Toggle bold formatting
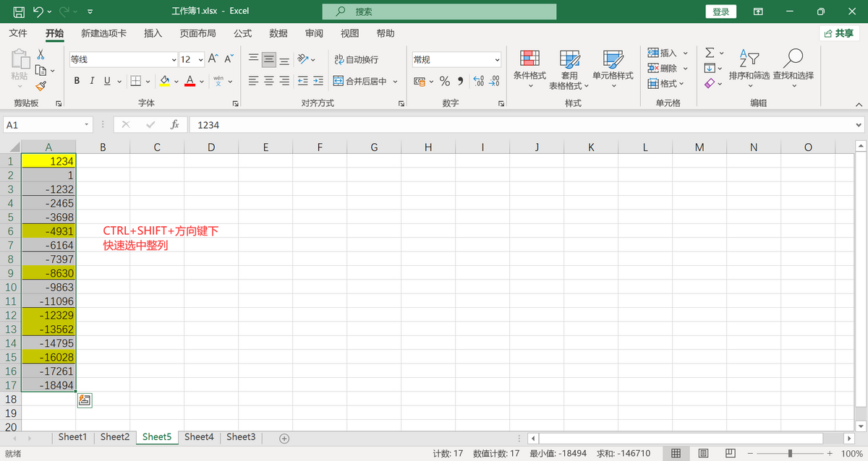The width and height of the screenshot is (868, 461). (77, 81)
